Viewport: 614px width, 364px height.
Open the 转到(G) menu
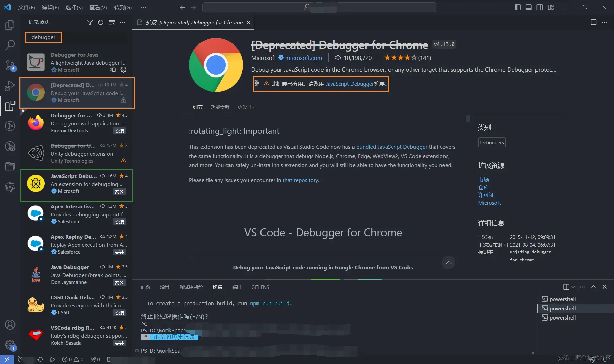[123, 7]
